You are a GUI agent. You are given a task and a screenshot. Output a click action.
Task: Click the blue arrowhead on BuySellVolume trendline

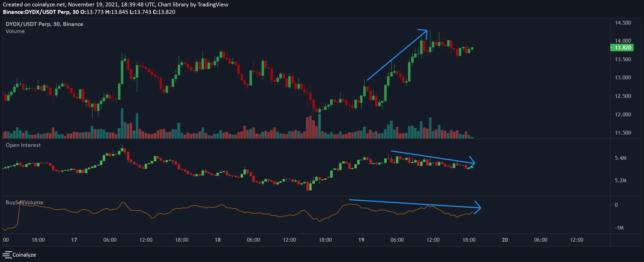(x=477, y=208)
